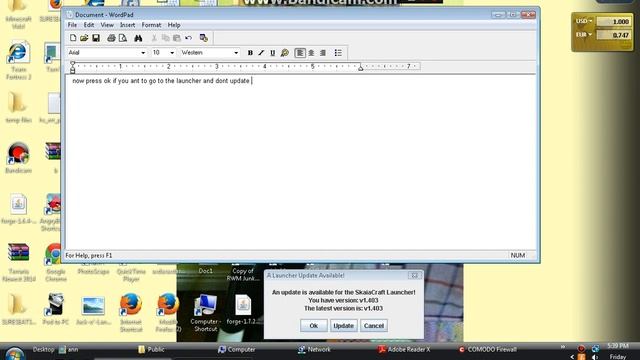Center align the text
The image size is (640, 360).
(311, 53)
